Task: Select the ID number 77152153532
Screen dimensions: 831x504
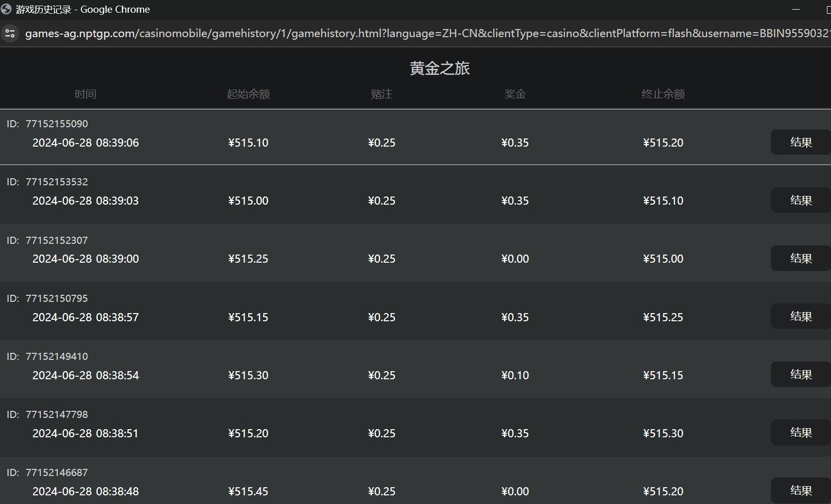Action: 58,182
